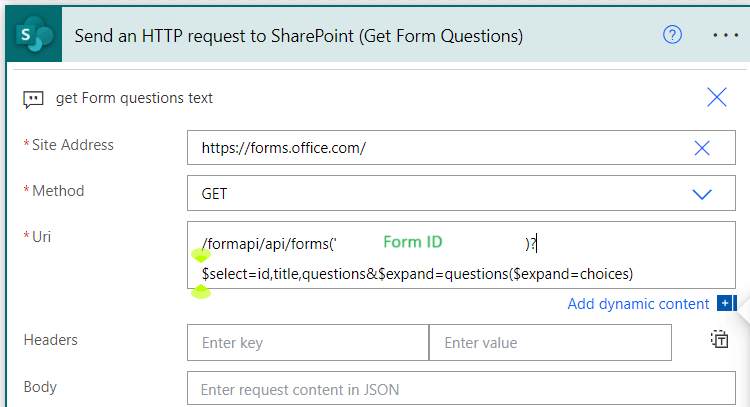The image size is (750, 407).
Task: Click the comment bubble icon
Action: [x=33, y=98]
